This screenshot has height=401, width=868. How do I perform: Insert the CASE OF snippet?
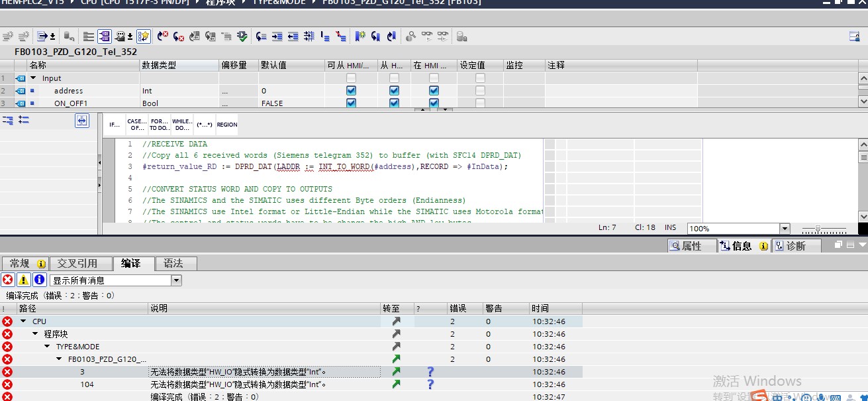tap(136, 125)
